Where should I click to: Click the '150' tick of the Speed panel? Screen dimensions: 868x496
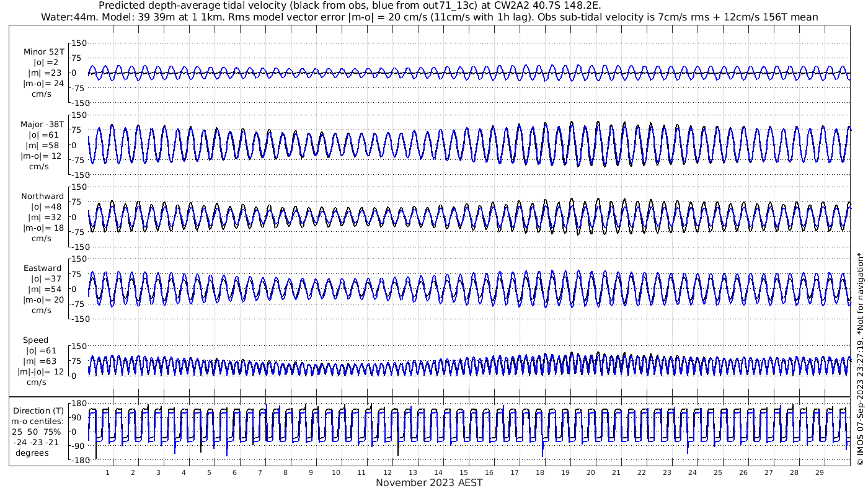(80, 346)
